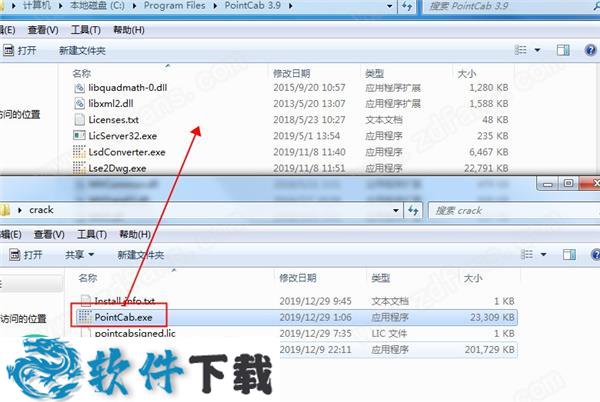Screen dimensions: 600x402
Task: Open 工具(T) menu in crack window
Action: [x=92, y=234]
